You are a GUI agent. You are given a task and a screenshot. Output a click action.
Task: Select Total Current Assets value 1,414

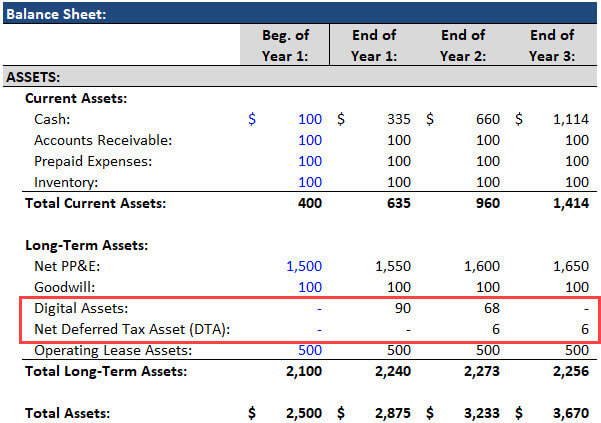571,203
